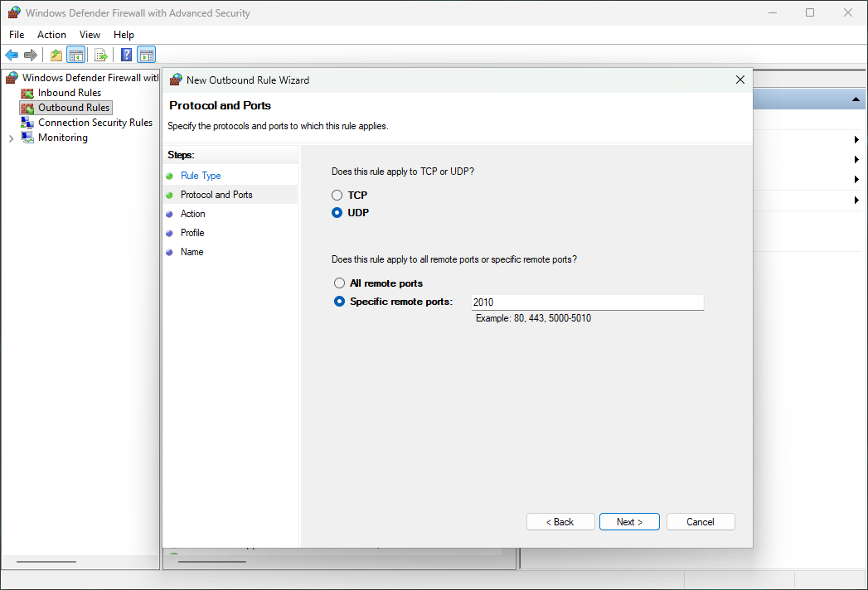Viewport: 868px width, 590px height.
Task: Click the remote ports field containing 2010
Action: tap(587, 302)
